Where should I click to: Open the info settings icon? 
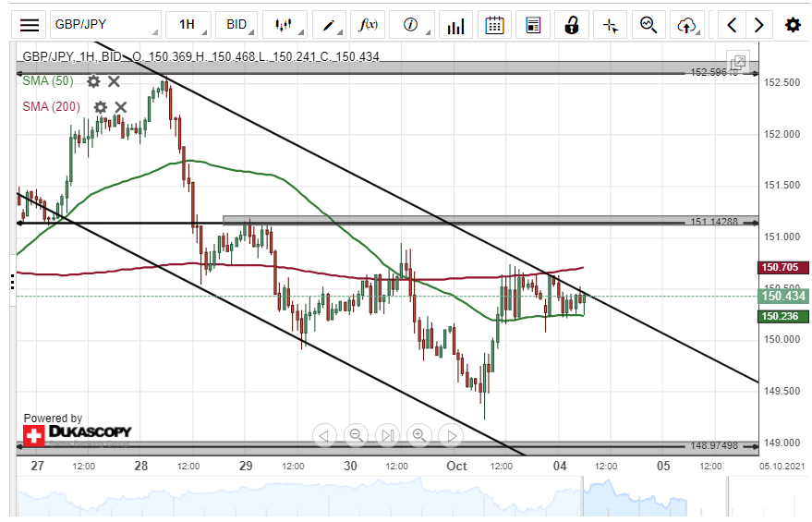coord(411,24)
